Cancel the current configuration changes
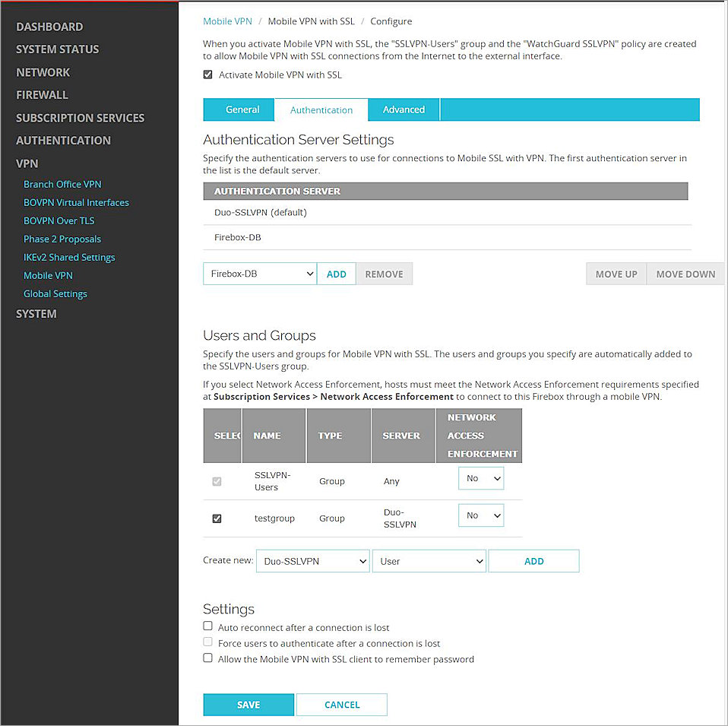The image size is (728, 726). point(341,704)
